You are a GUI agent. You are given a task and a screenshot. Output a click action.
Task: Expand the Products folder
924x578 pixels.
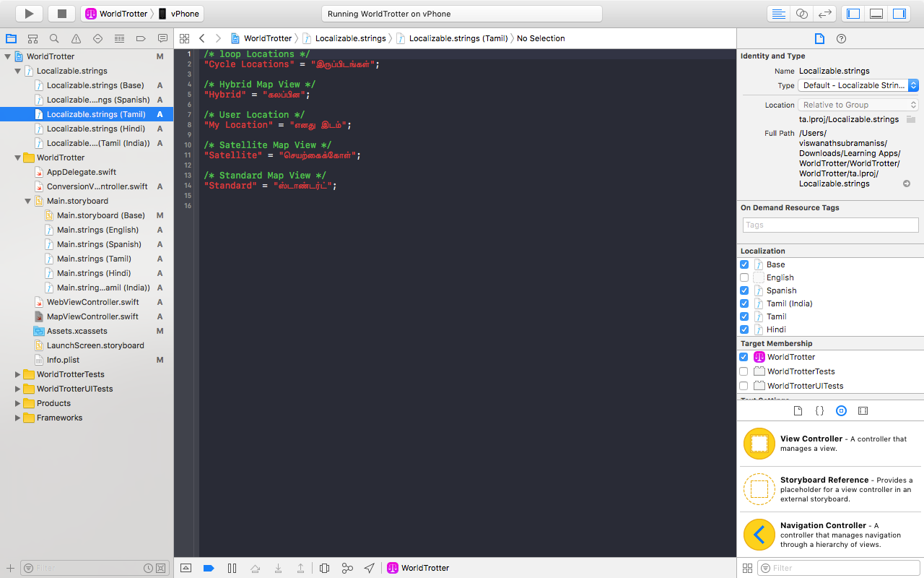18,403
